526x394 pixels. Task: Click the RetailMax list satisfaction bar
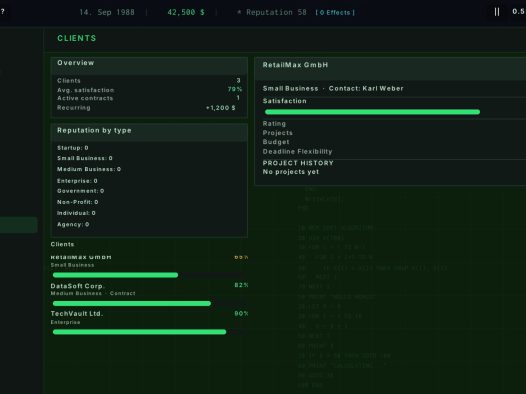click(x=115, y=275)
